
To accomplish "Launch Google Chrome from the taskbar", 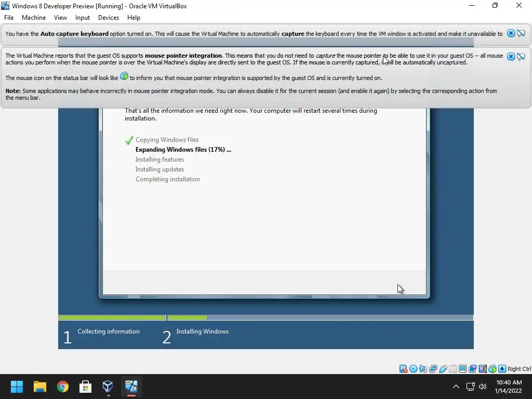I will pyautogui.click(x=63, y=387).
